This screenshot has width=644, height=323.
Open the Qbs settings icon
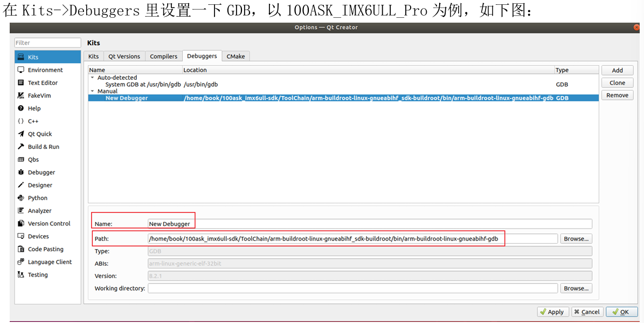click(x=21, y=160)
